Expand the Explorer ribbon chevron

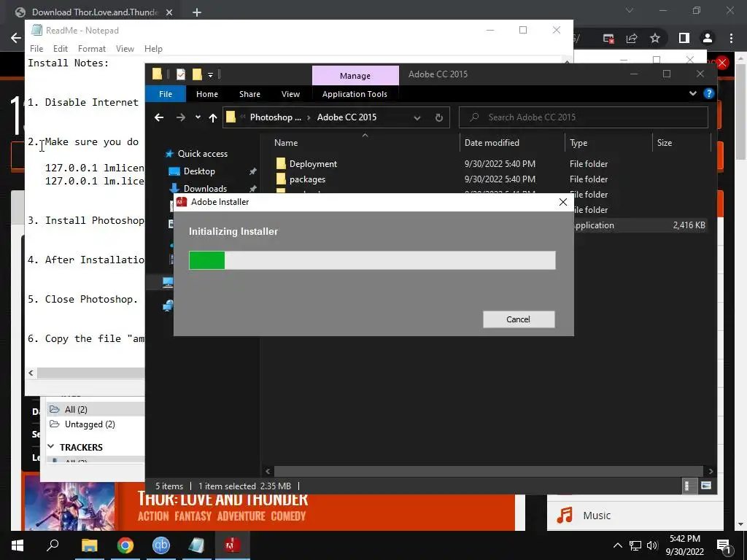(x=693, y=93)
